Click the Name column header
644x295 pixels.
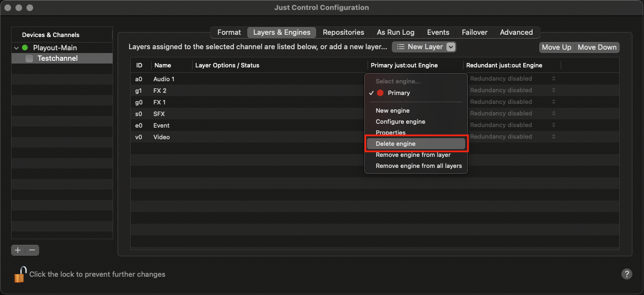pyautogui.click(x=172, y=65)
